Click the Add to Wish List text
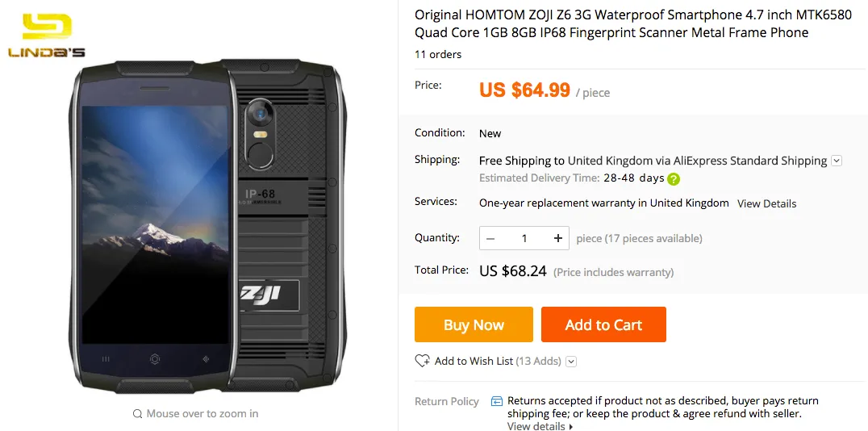This screenshot has width=868, height=431. 474,361
